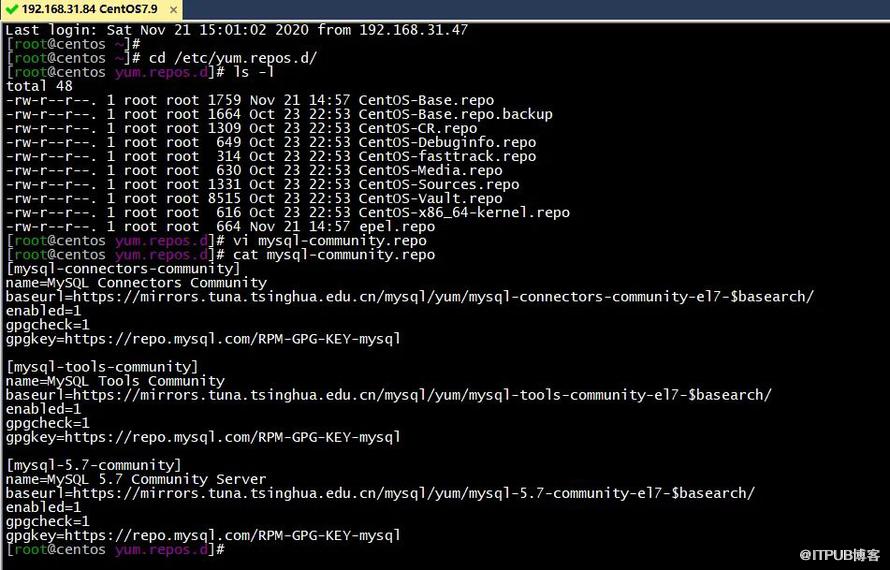The height and width of the screenshot is (570, 890).
Task: Click the [mysql-tools-community] section header
Action: click(102, 367)
